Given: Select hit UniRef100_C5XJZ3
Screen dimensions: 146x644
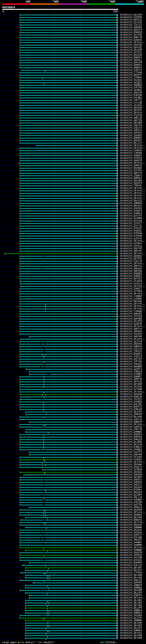Looking at the screenshot, I should coord(131,25).
